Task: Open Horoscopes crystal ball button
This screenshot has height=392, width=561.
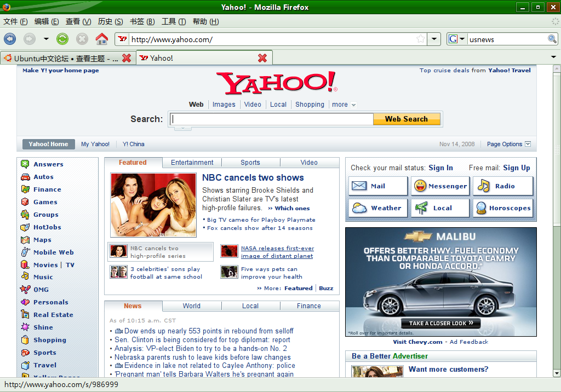Action: tap(503, 208)
